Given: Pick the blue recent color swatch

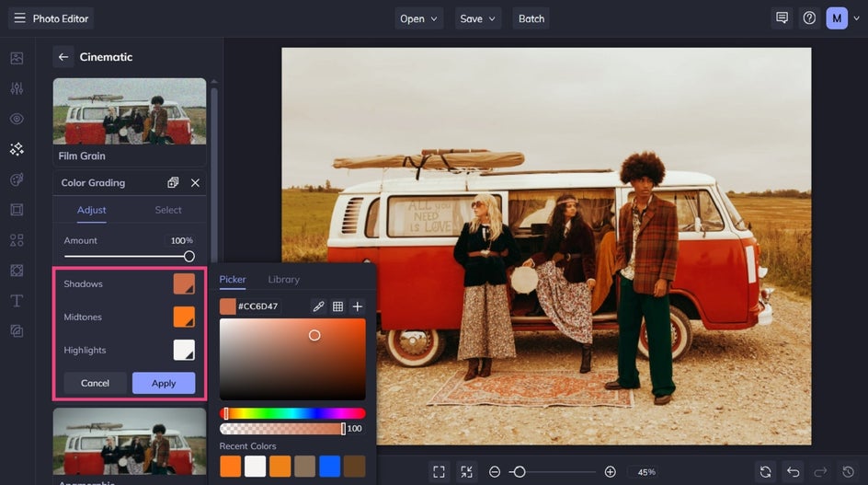Looking at the screenshot, I should pos(329,467).
